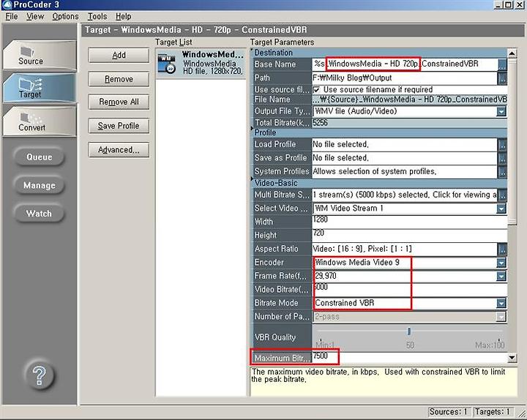Toggle Use source filename if required
Screen dimensions: 527x420
coord(316,90)
